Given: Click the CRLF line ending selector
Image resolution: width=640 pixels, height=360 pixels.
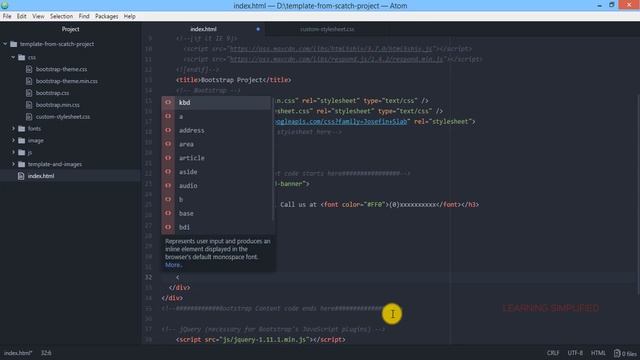Looking at the screenshot, I should pos(553,353).
